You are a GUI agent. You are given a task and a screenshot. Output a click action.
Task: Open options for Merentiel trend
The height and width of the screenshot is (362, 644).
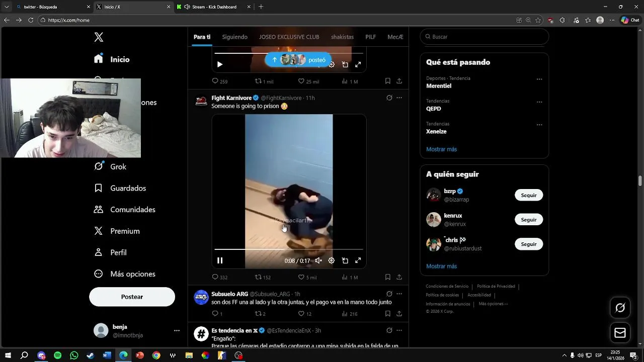tap(539, 79)
